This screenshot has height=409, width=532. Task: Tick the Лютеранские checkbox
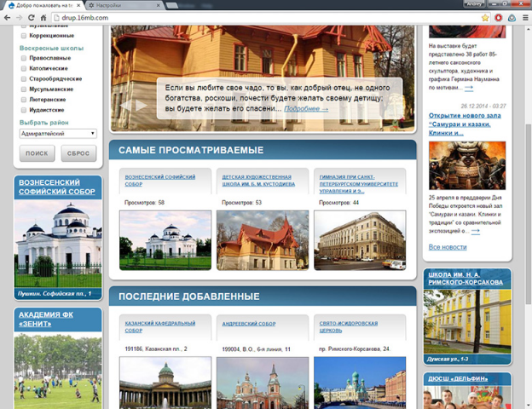point(24,100)
